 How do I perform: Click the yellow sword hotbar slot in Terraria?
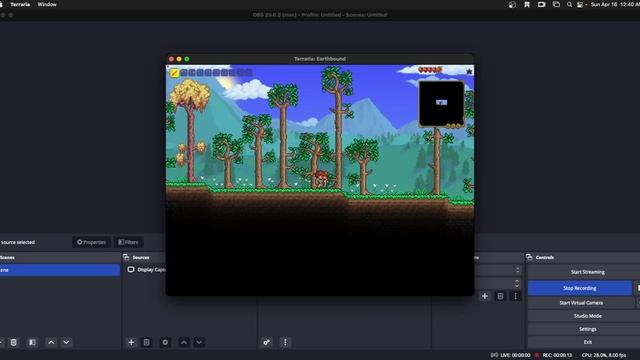pyautogui.click(x=174, y=73)
